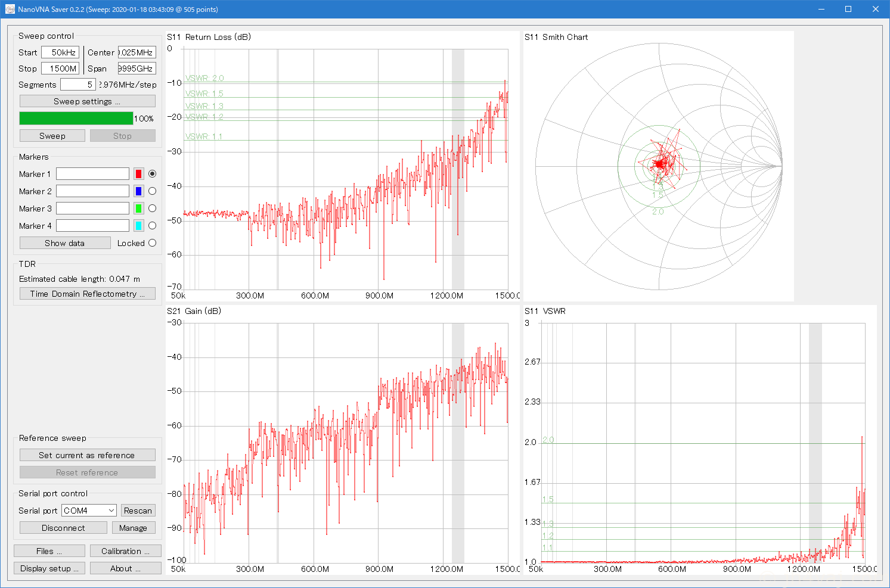The height and width of the screenshot is (588, 890).
Task: Minimize the NanoVNA Saver window
Action: point(821,9)
